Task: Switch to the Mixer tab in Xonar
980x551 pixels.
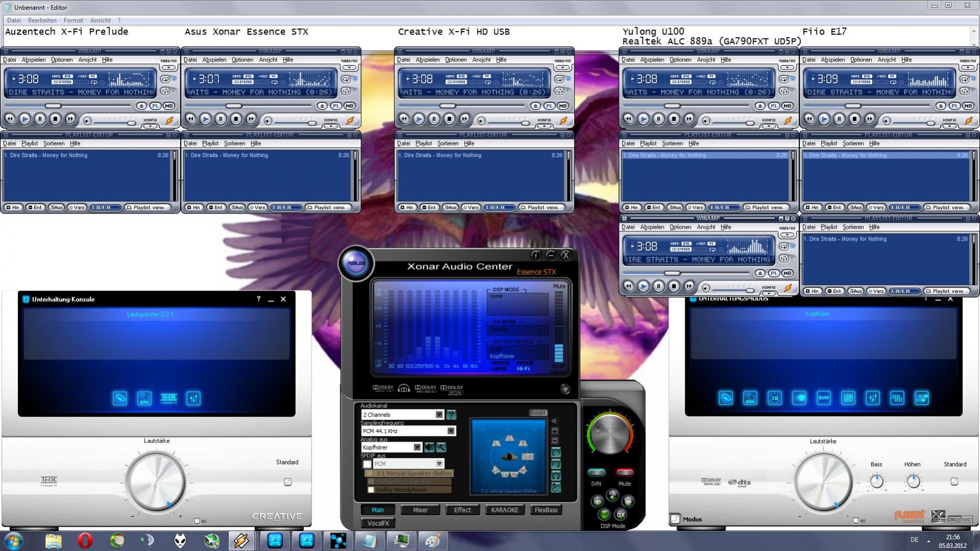Action: [420, 510]
